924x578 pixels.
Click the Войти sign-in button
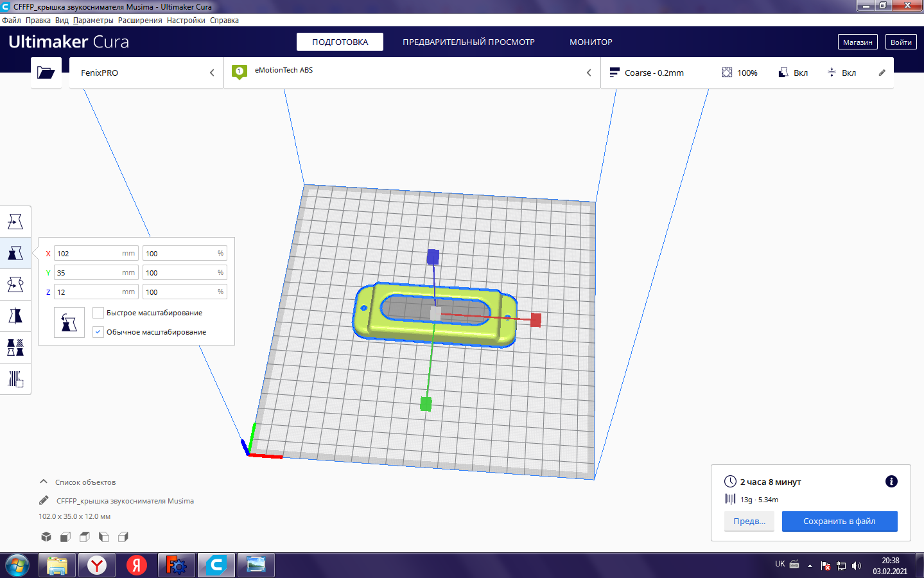[901, 42]
